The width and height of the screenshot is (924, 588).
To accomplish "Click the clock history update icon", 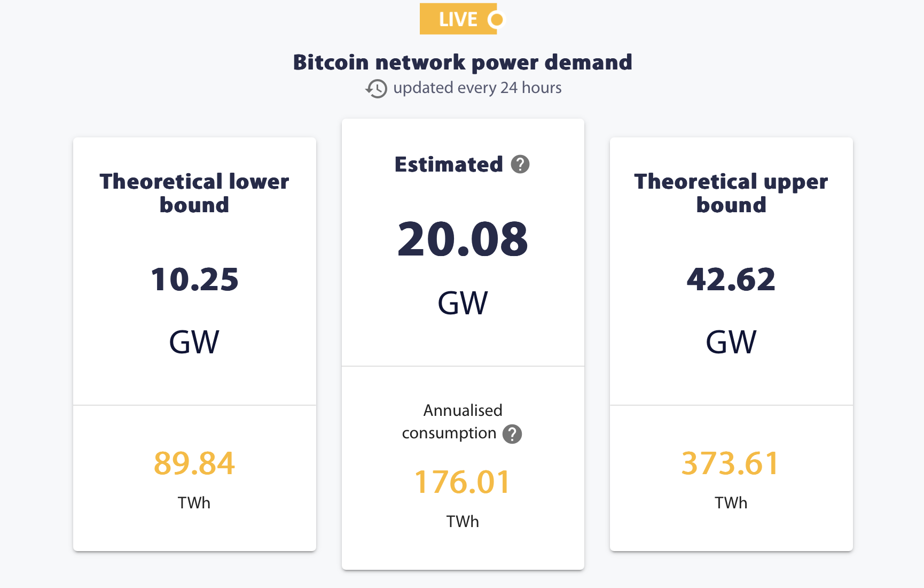I will [x=377, y=88].
